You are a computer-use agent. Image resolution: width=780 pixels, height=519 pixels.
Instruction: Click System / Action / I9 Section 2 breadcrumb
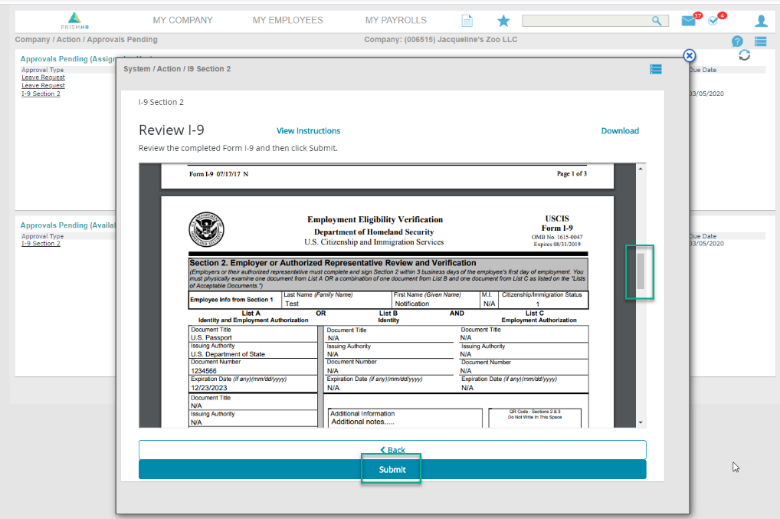(177, 69)
